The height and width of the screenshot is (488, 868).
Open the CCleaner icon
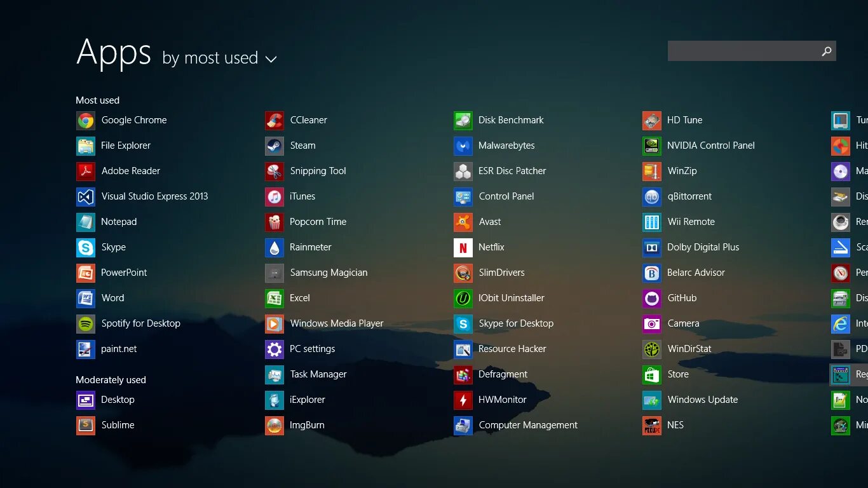point(275,120)
